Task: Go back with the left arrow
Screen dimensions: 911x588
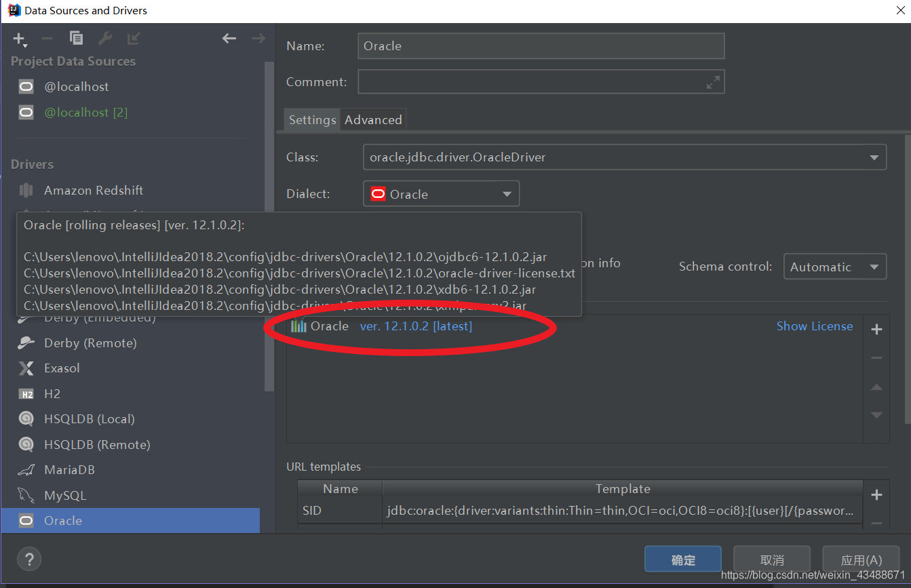Action: coord(229,39)
